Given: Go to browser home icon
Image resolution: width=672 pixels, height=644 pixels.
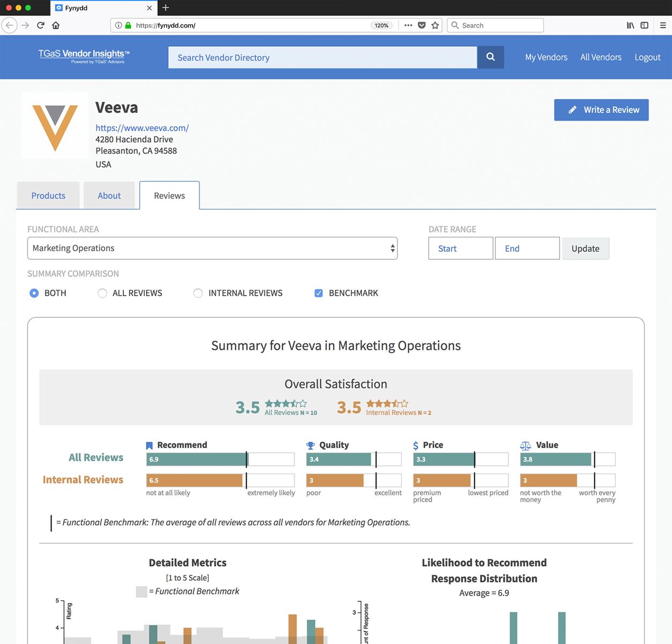Looking at the screenshot, I should [56, 25].
